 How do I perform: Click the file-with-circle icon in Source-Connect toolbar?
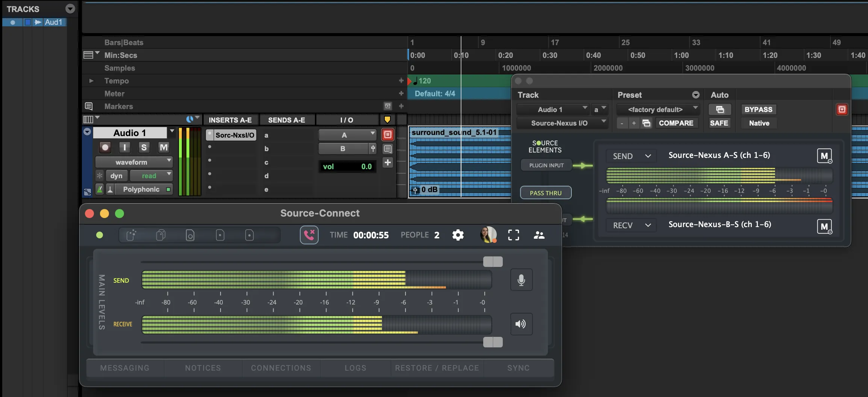[x=190, y=235]
